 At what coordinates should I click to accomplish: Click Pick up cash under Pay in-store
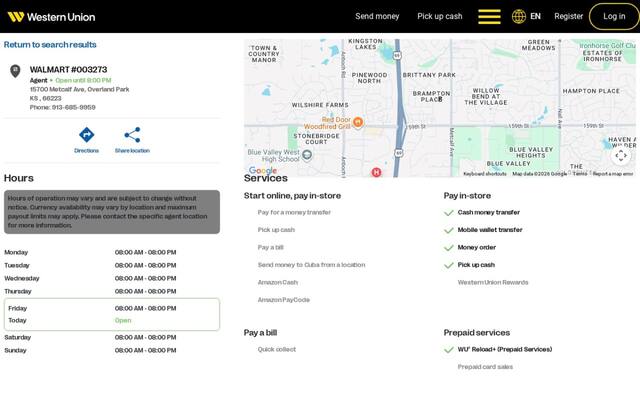(476, 265)
